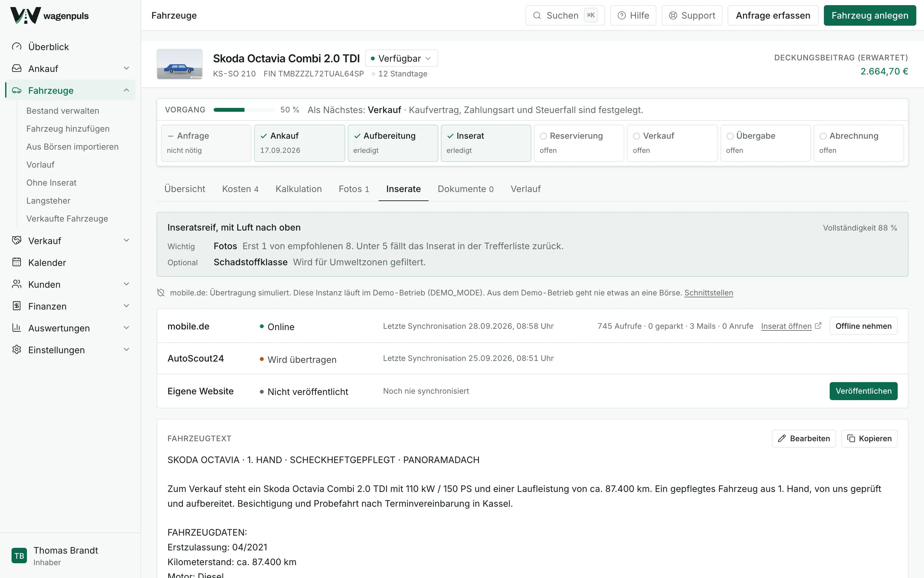
Task: Click the checked Ankauf step
Action: coord(300,143)
